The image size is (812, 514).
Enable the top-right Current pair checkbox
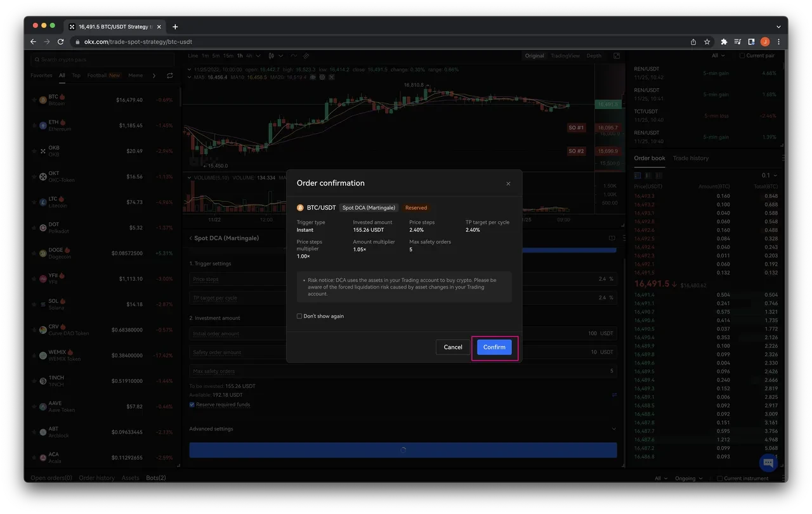click(742, 56)
